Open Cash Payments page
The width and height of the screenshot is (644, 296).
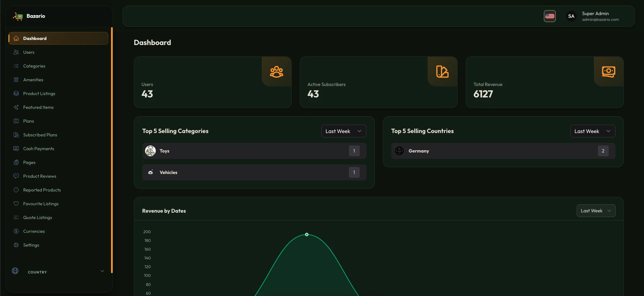58,149
